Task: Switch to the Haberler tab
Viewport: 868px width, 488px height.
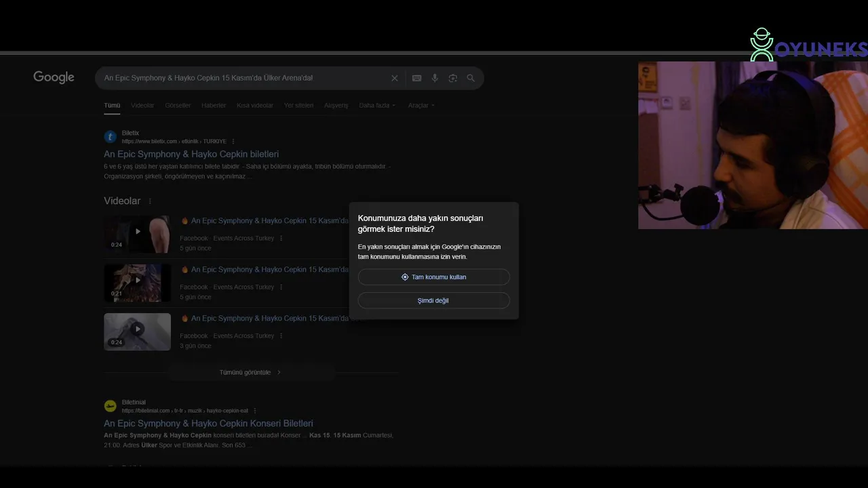Action: 214,105
